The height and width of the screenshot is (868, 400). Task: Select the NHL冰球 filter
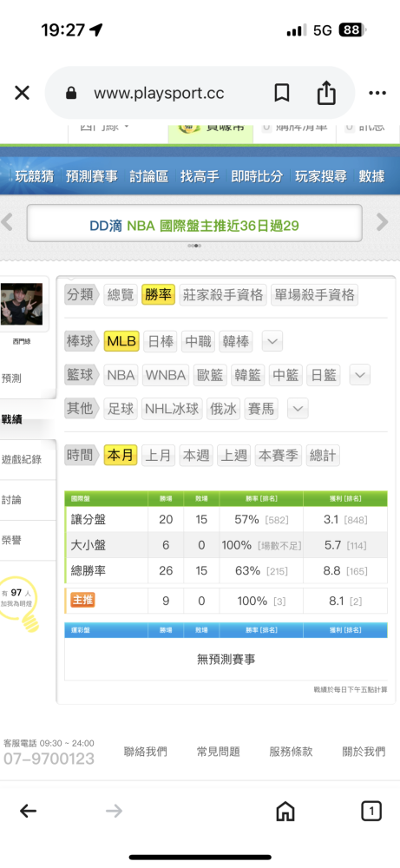pyautogui.click(x=172, y=409)
